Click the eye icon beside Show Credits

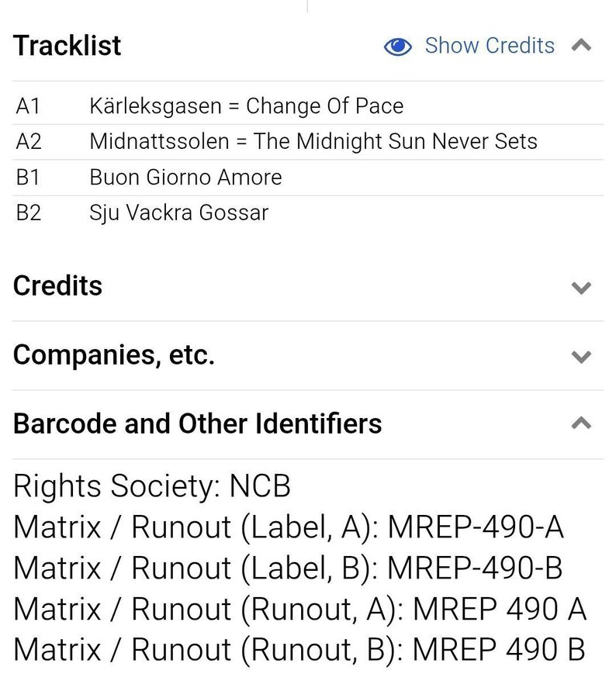[398, 47]
